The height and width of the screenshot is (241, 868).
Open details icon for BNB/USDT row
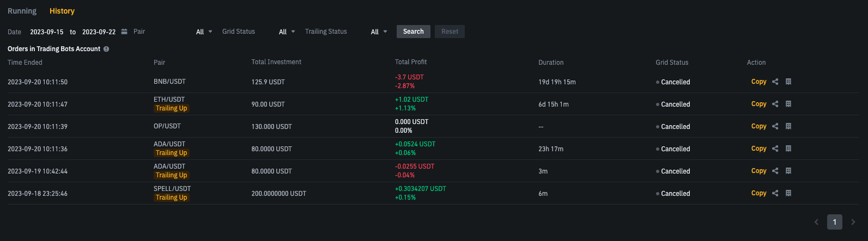[788, 82]
